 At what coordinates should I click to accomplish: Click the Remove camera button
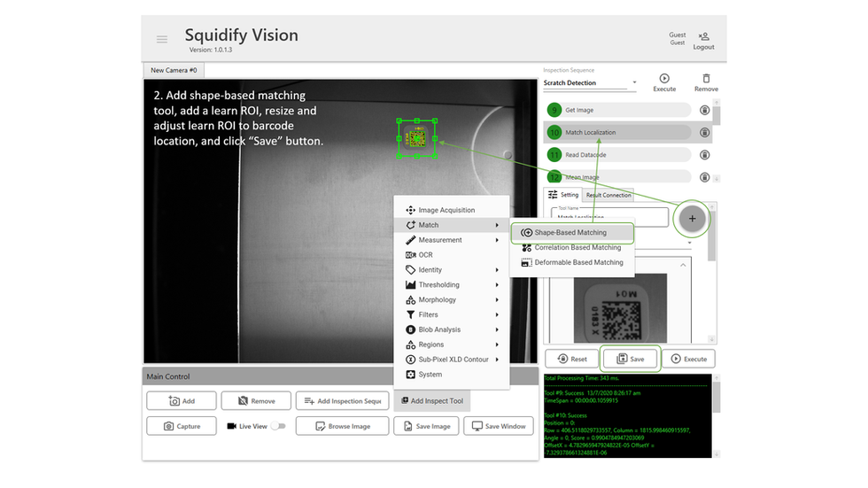(x=256, y=400)
